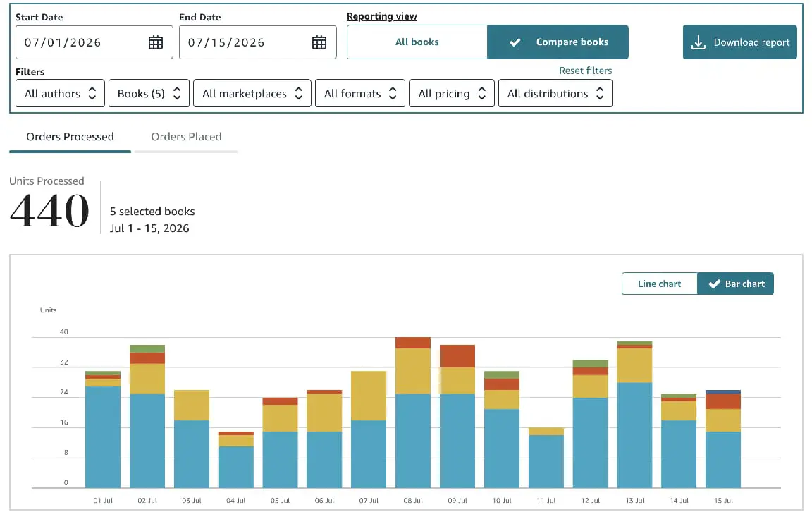Screen dimensions: 812x512
Task: Expand the All marketplaces filter
Action: (x=252, y=93)
